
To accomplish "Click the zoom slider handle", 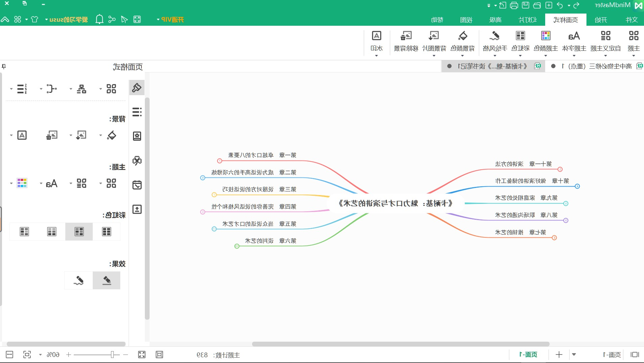I will click(x=112, y=355).
